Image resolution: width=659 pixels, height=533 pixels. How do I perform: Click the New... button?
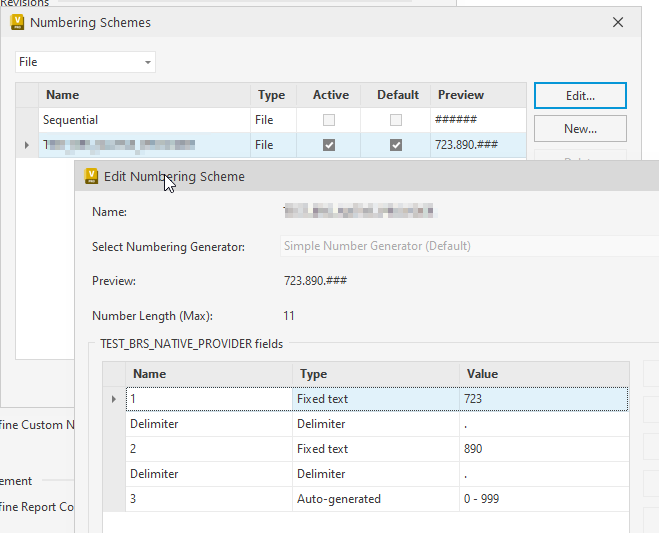580,129
